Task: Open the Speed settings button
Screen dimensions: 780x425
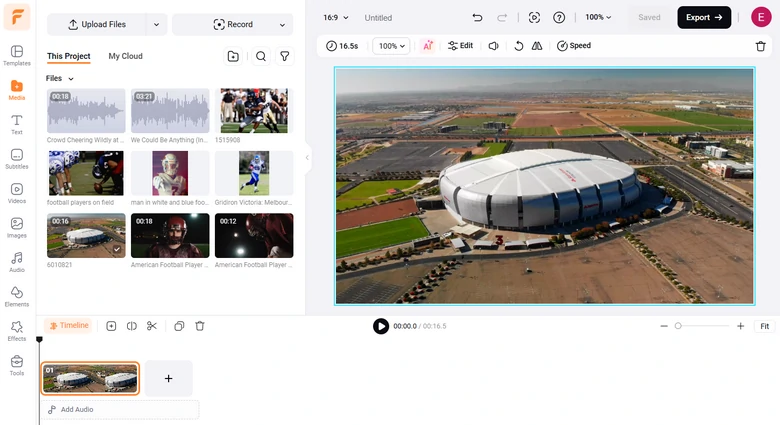Action: tap(574, 46)
